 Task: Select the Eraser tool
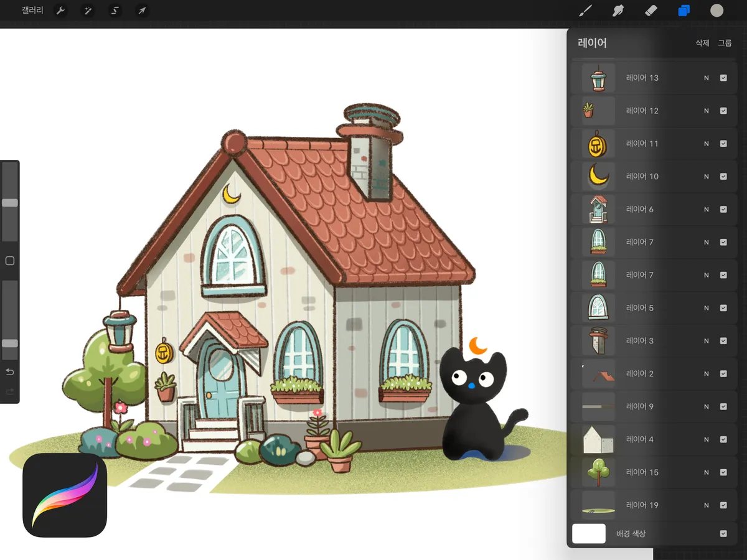click(x=651, y=11)
